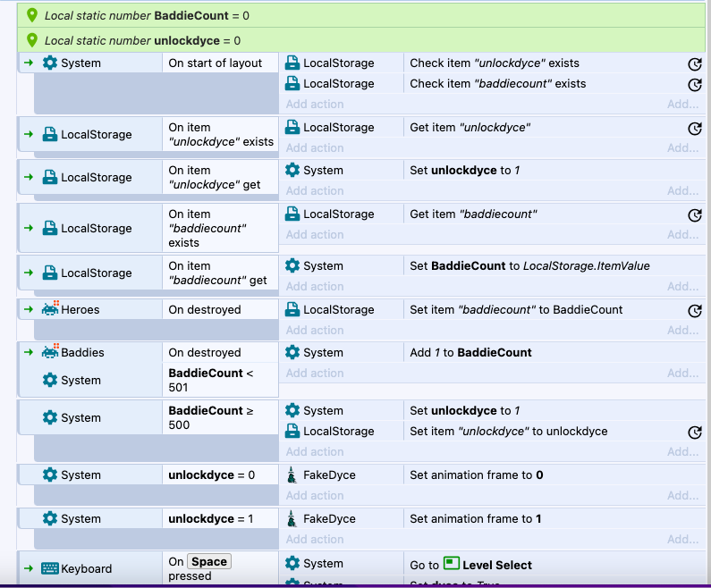The width and height of the screenshot is (711, 588).
Task: Click System gear icon for Set unlockdyce to 1 under unlockdyce get
Action: pos(292,170)
